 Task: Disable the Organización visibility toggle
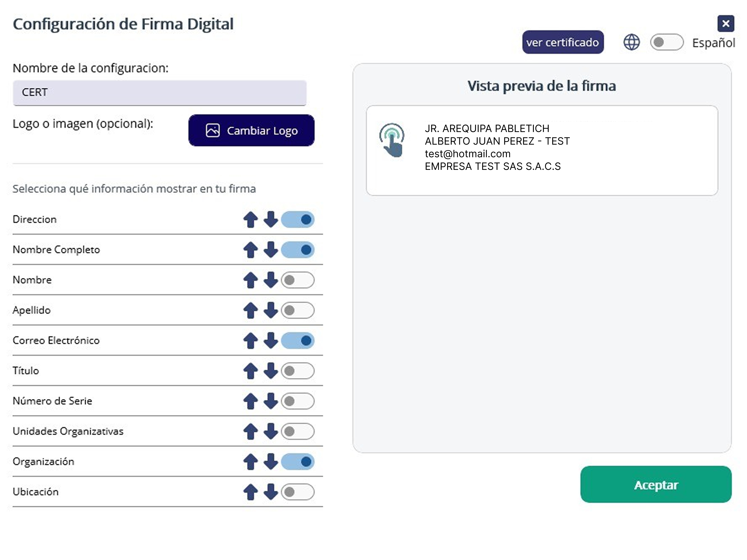[298, 461]
